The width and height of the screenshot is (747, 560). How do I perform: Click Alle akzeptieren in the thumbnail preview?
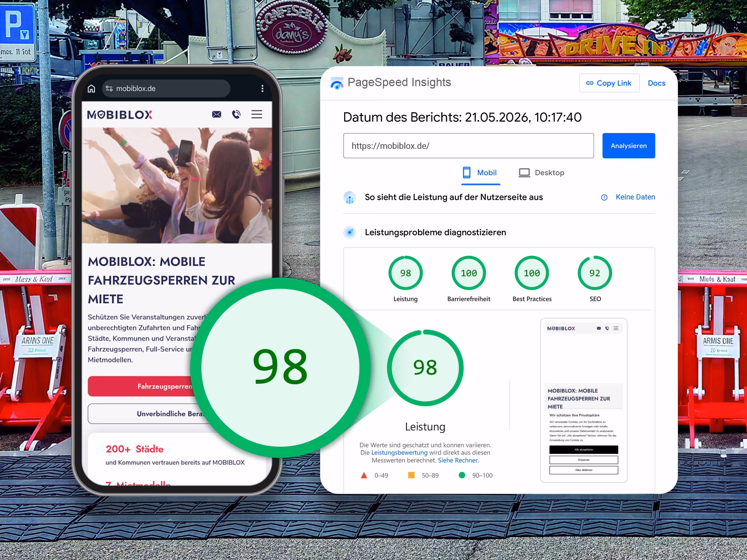tap(583, 450)
